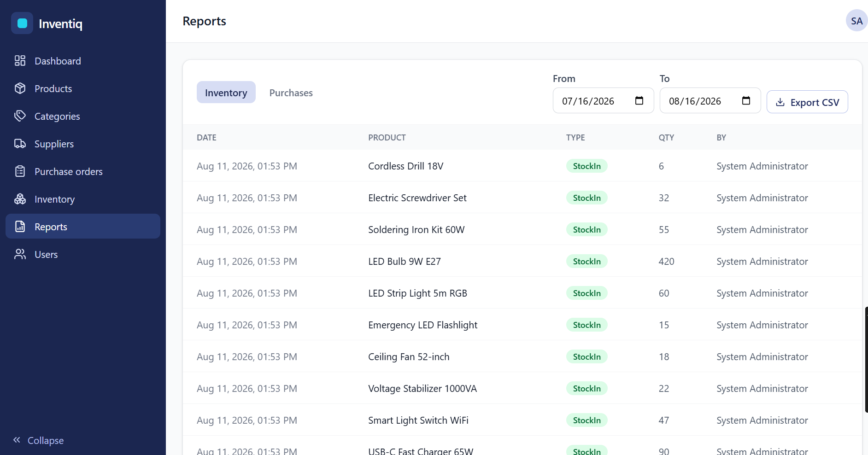Image resolution: width=868 pixels, height=455 pixels.
Task: Click the DATE column header
Action: [x=206, y=137]
